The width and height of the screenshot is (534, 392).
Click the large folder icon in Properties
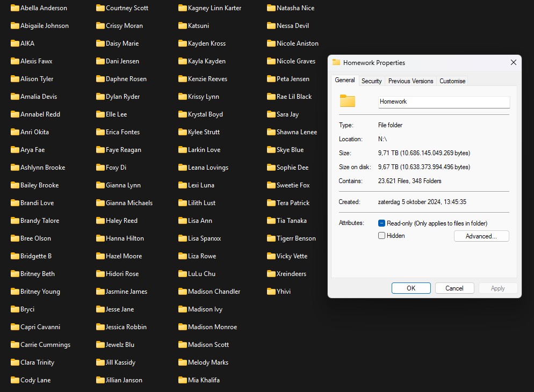[x=348, y=101]
